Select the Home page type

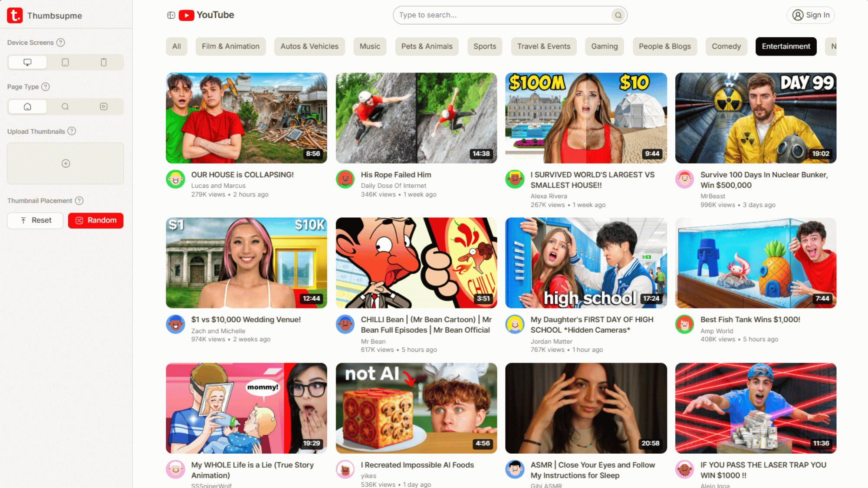tap(27, 106)
